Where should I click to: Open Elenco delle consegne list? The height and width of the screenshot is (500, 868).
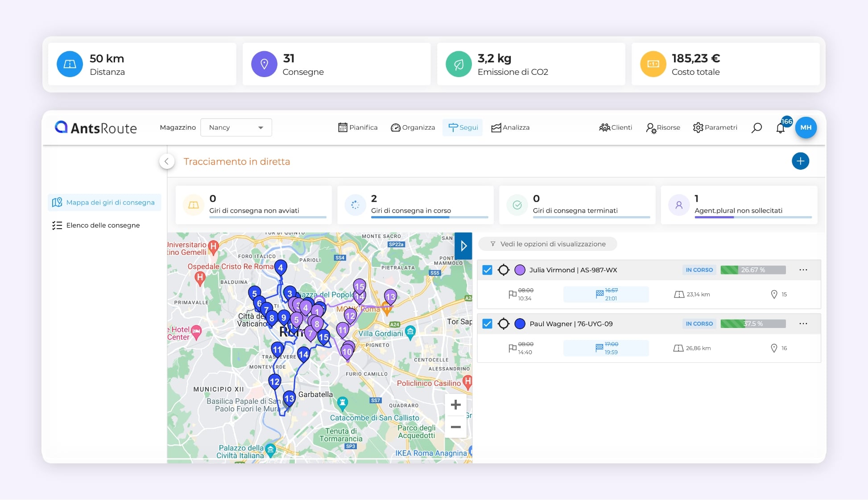pos(103,225)
